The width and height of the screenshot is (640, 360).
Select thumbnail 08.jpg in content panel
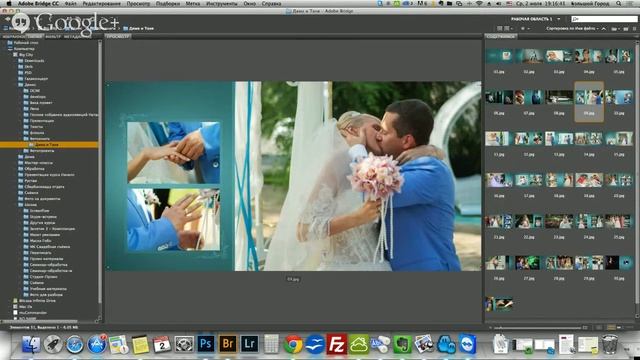559,98
